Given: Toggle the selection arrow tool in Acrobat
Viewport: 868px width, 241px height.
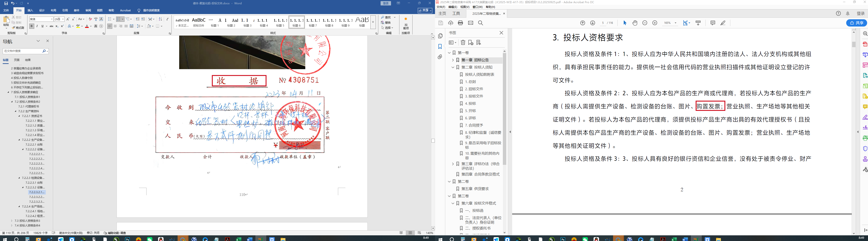Looking at the screenshot, I should (x=625, y=23).
